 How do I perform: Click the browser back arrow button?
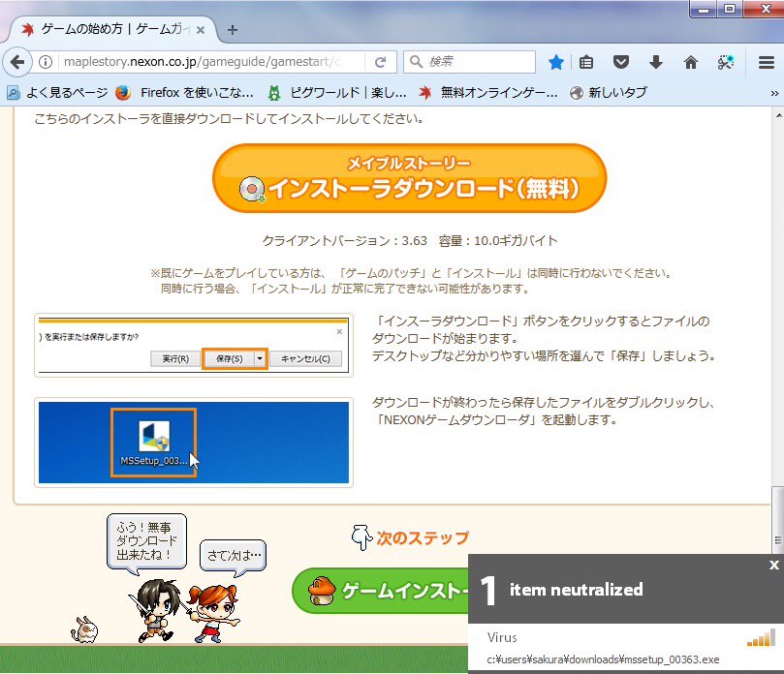point(17,62)
